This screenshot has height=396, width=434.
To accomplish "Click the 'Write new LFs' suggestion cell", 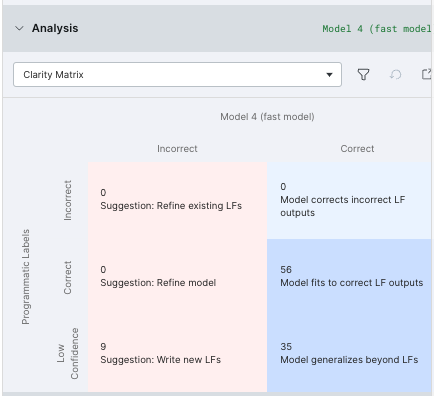I will click(177, 354).
